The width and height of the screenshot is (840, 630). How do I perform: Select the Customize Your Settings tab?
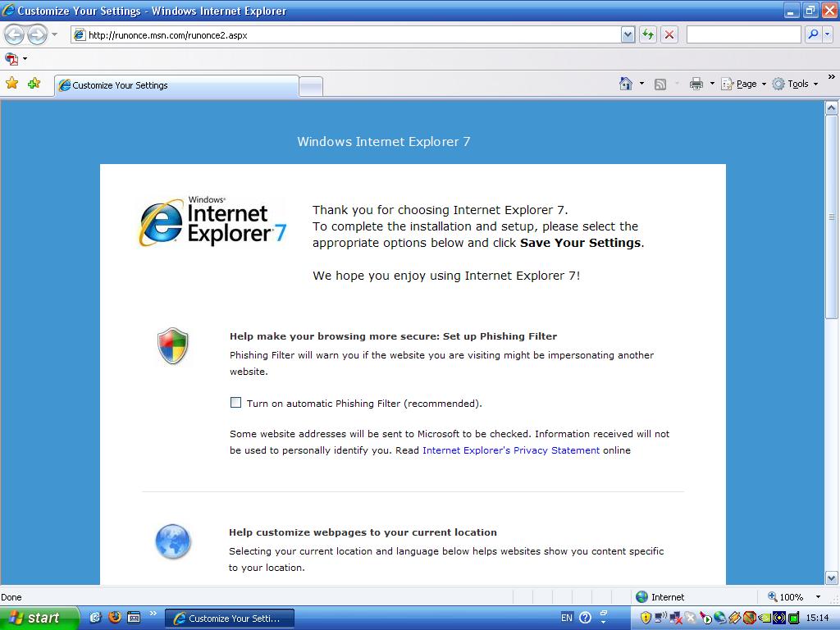click(176, 85)
